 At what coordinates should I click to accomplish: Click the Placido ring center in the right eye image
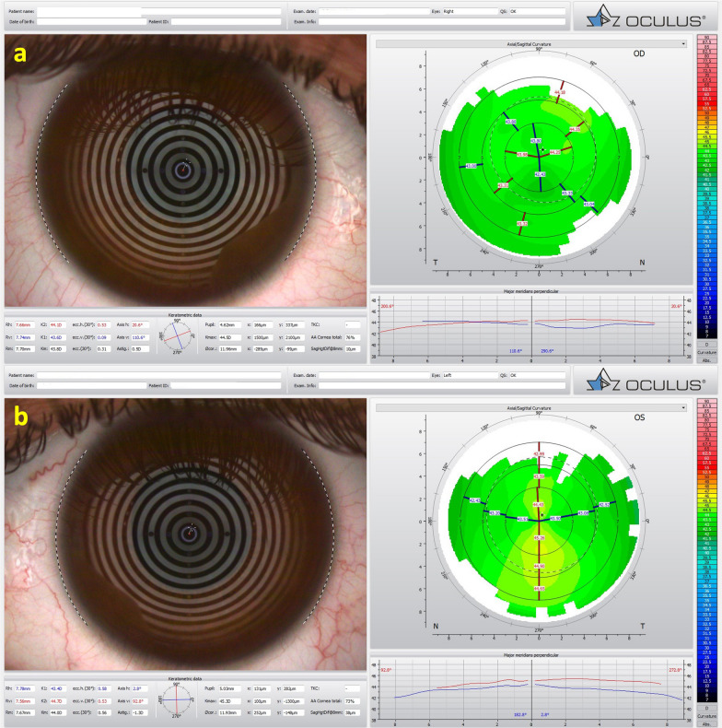[183, 170]
